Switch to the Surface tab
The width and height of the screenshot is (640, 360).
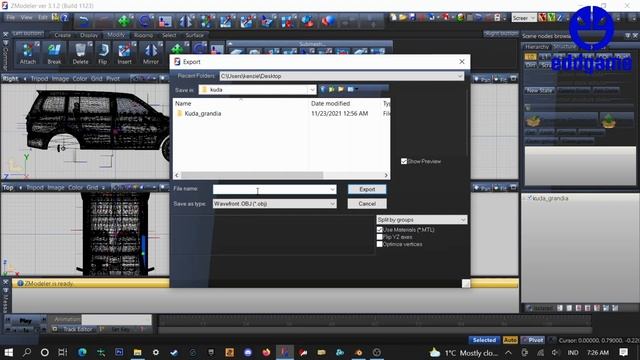tap(195, 35)
